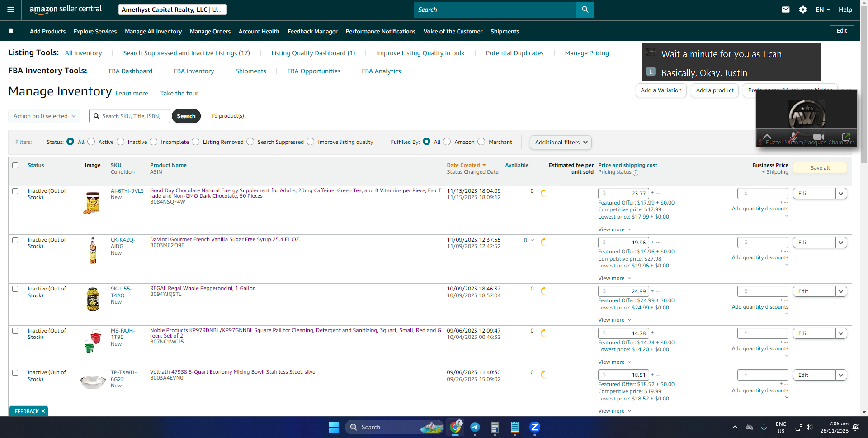Open Edit dropdown arrow for DaVinci syrup
The image size is (868, 438).
[x=841, y=243]
